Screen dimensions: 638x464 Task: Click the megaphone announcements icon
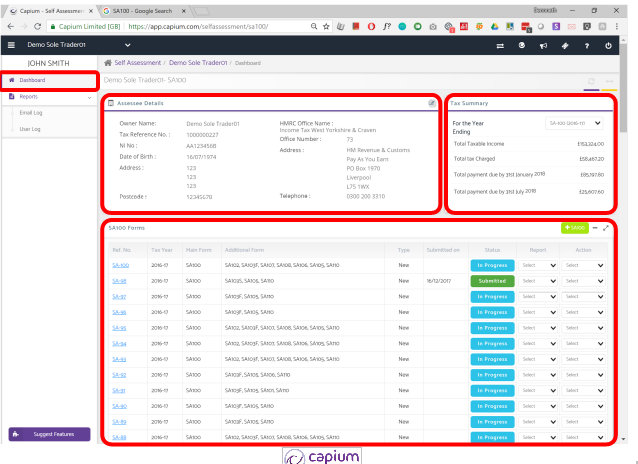coord(543,46)
